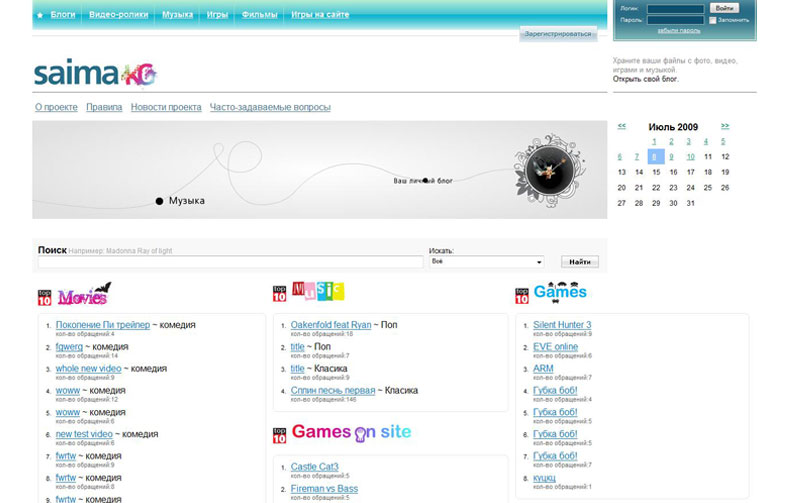This screenshot has height=503, width=798.
Task: Click the Top 10 Games badge icon
Action: click(x=521, y=296)
